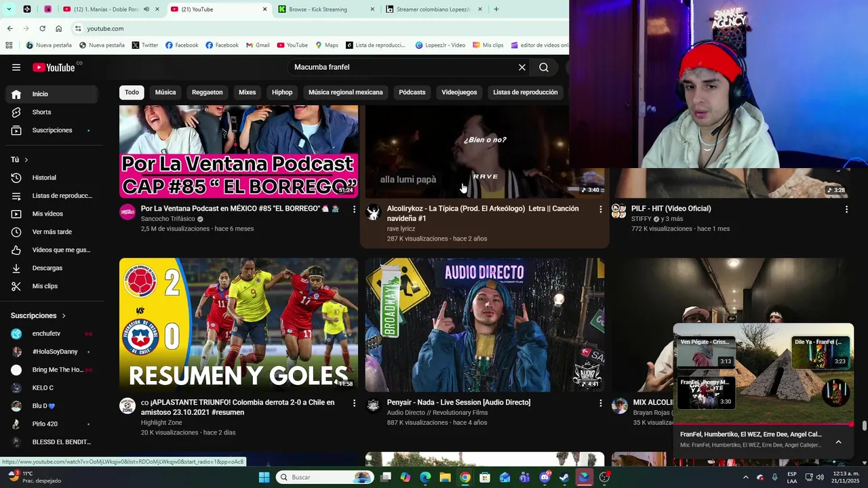Viewport: 868px width, 488px height.
Task: Select the Videojuegos filter chip
Action: pyautogui.click(x=459, y=92)
